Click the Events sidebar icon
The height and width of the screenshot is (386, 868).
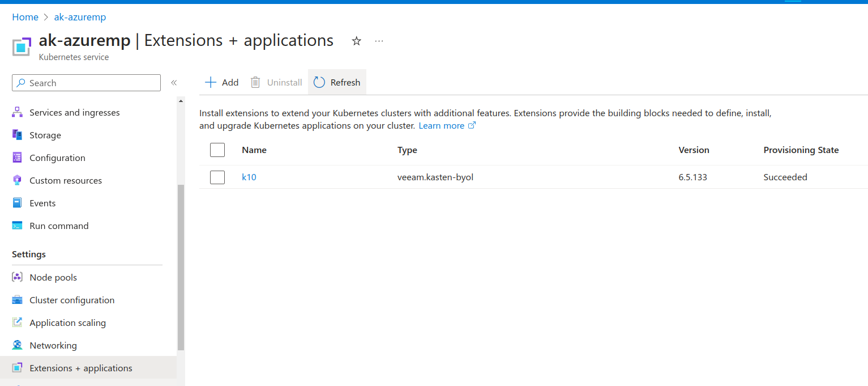tap(18, 203)
